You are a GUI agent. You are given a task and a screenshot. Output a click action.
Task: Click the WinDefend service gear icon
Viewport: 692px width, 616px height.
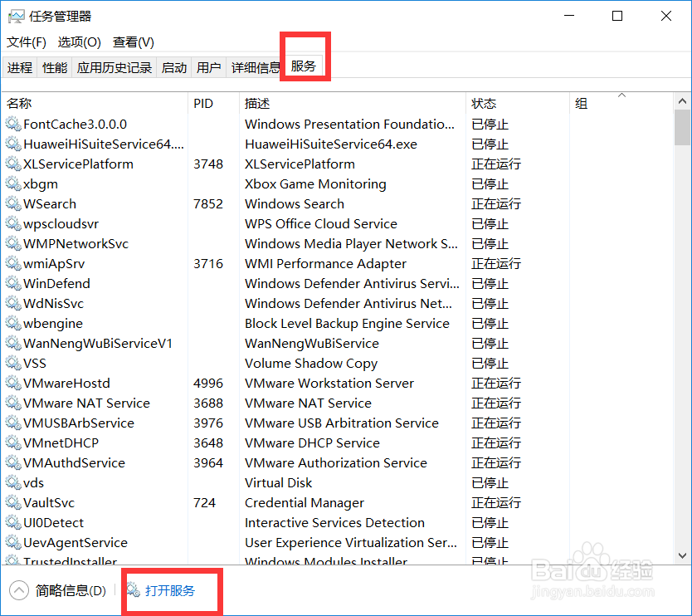point(14,283)
